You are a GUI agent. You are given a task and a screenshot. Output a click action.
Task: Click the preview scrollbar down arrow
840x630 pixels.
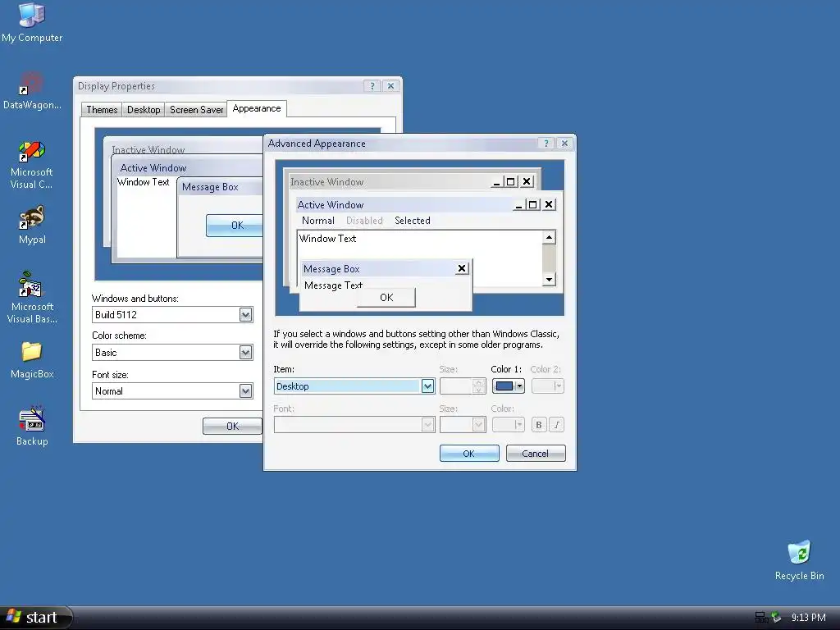click(x=549, y=279)
